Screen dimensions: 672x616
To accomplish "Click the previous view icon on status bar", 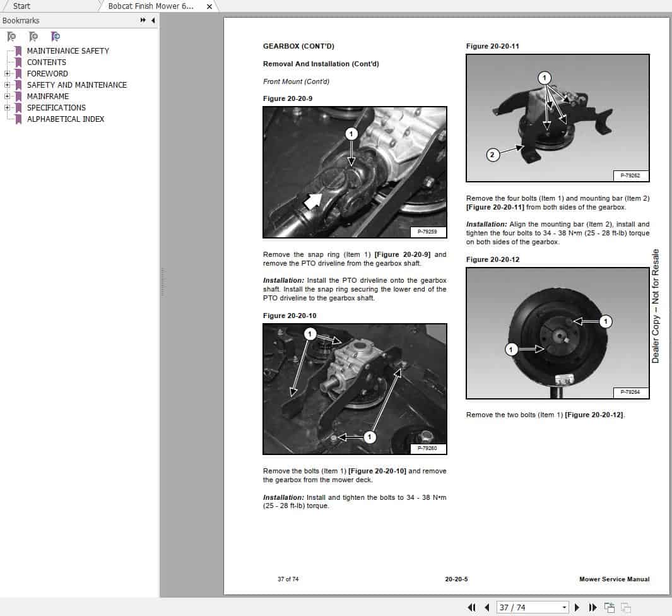I will [x=610, y=607].
